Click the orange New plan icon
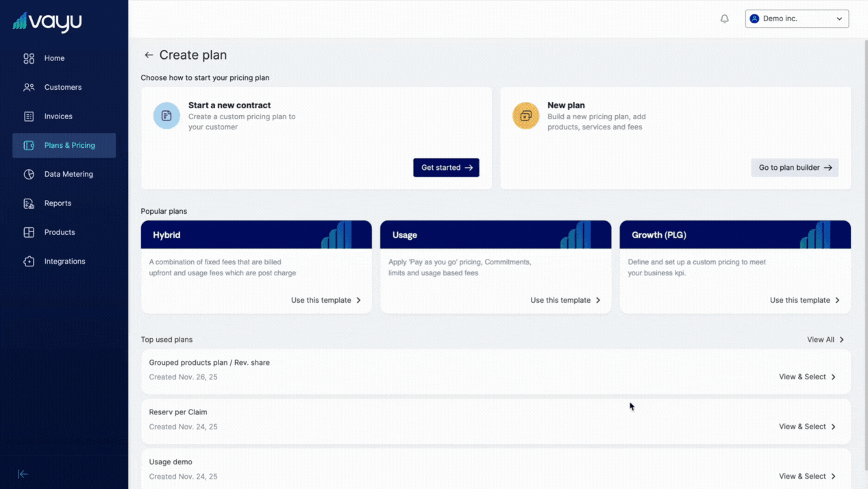 (525, 116)
